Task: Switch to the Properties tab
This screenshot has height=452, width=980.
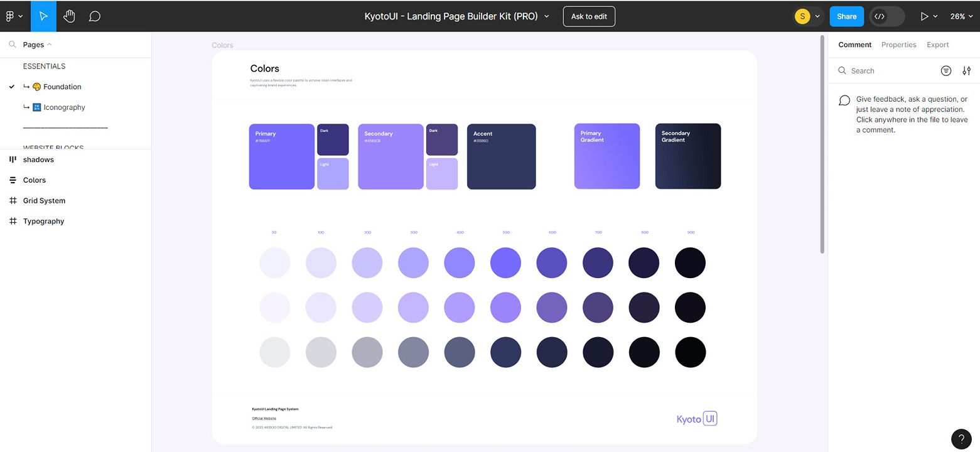Action: (x=898, y=45)
